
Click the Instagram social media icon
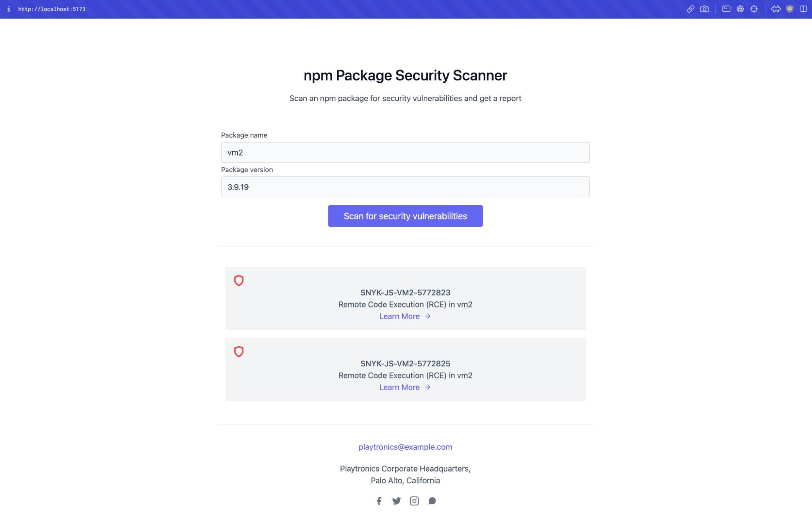[414, 500]
